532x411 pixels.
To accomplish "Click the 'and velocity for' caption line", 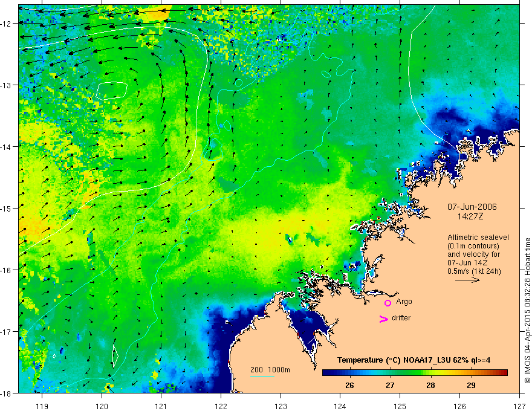I will click(473, 254).
